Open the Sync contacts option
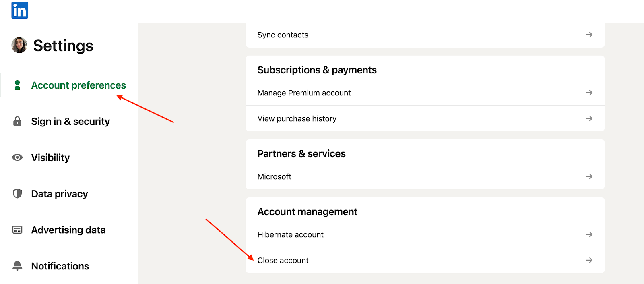Image resolution: width=644 pixels, height=284 pixels. point(283,35)
